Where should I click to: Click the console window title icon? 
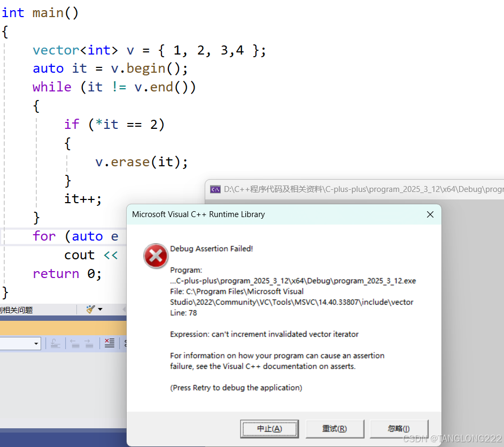215,189
